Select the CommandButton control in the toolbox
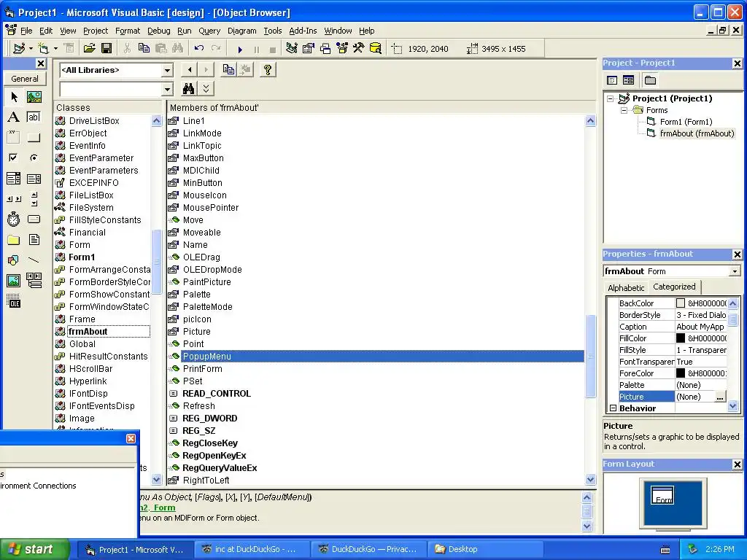 pos(34,138)
